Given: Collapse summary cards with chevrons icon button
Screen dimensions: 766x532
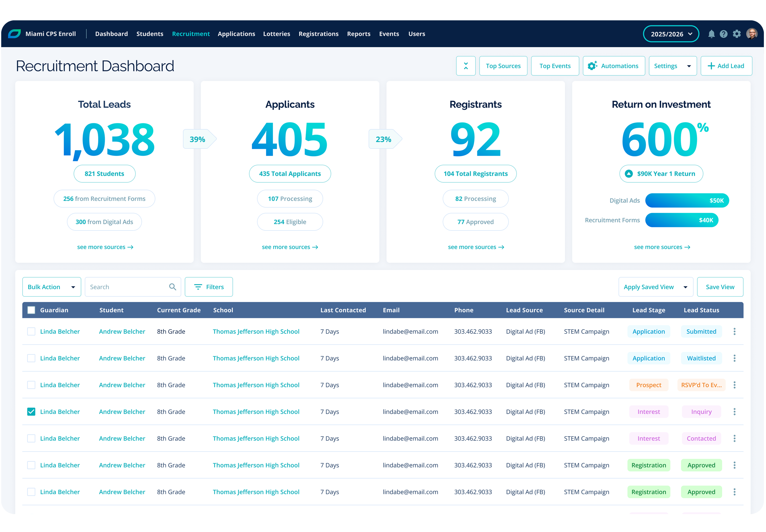Looking at the screenshot, I should coord(466,66).
